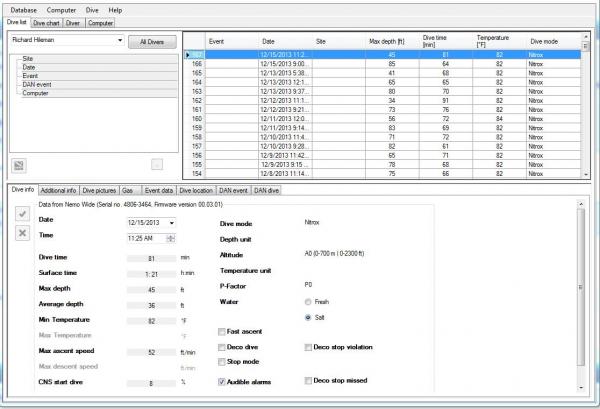
Task: Open the diver name dropdown
Action: click(119, 42)
